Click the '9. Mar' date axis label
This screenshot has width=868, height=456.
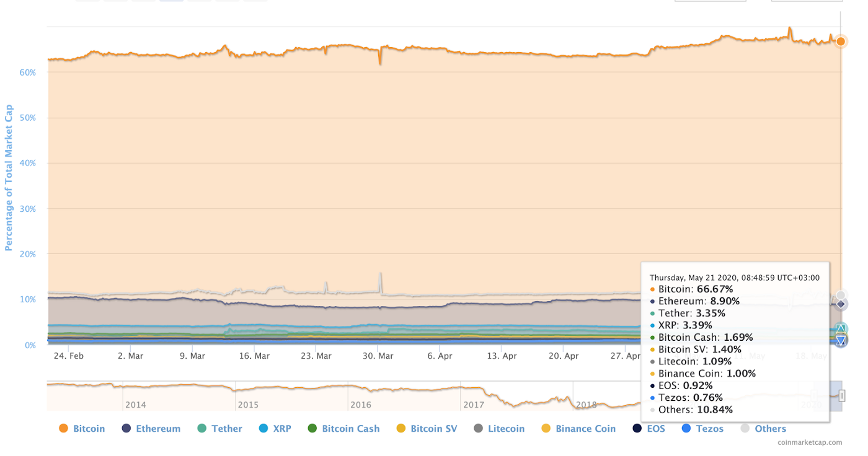192,356
